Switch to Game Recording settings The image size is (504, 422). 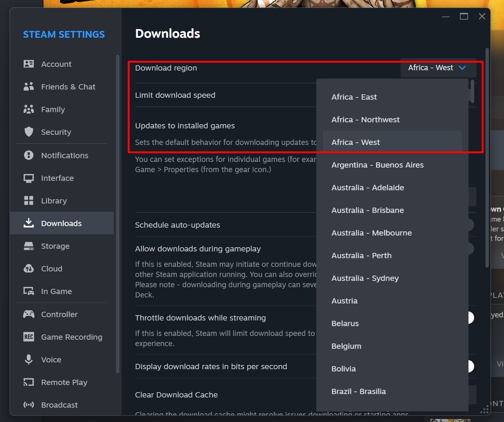point(62,337)
